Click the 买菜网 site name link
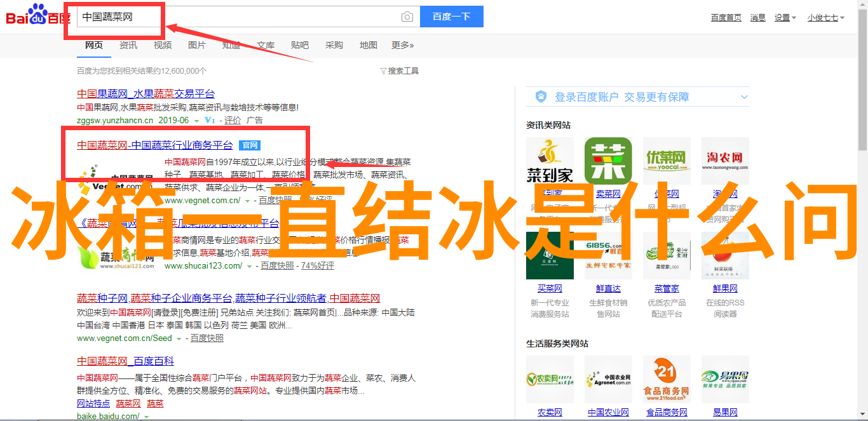 point(550,289)
